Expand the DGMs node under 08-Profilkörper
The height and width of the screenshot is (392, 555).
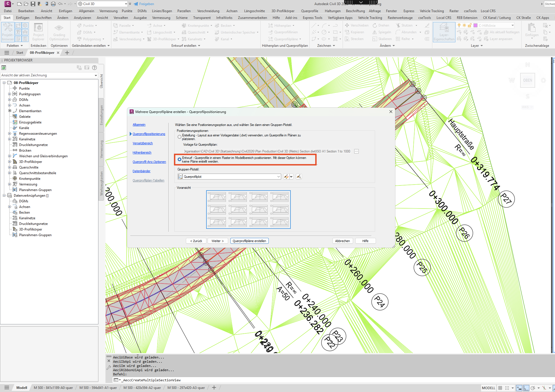(9, 100)
